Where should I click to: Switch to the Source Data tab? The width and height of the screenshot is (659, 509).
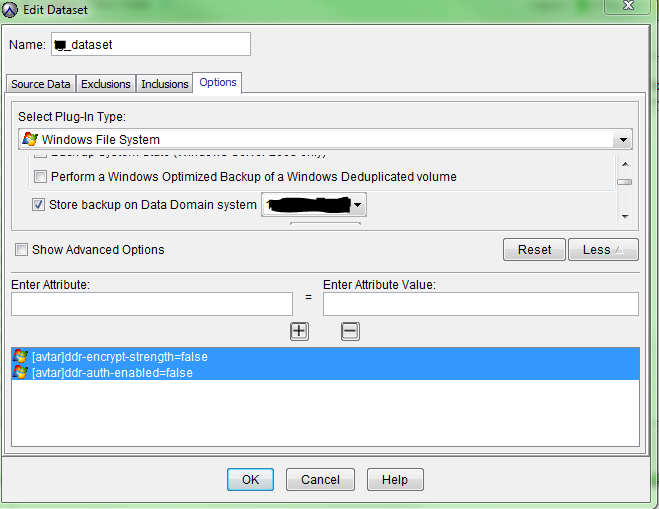click(x=41, y=84)
